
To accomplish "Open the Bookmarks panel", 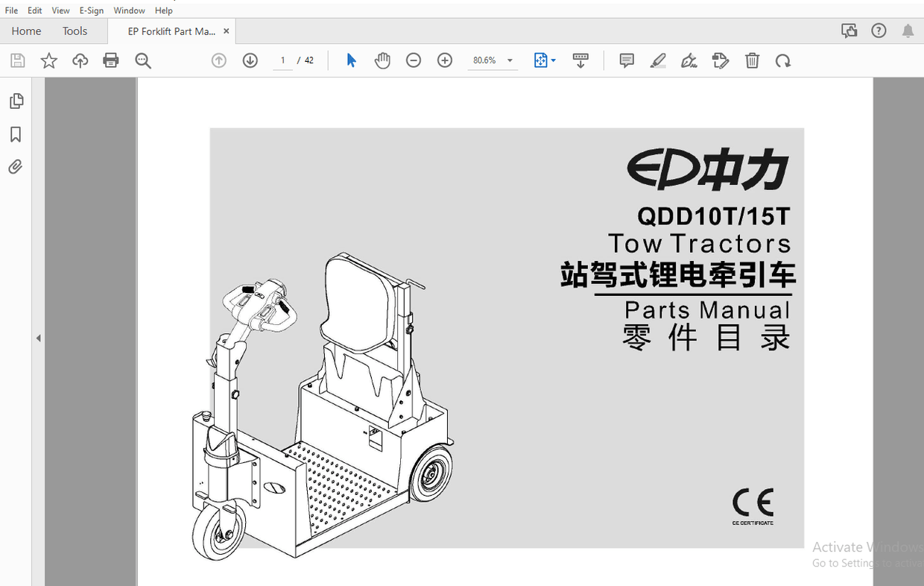I will 16,133.
